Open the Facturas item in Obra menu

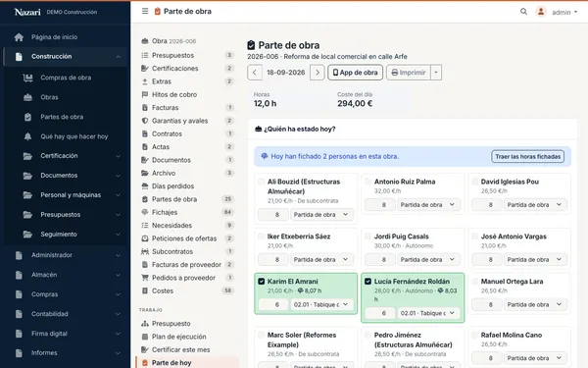(x=187, y=108)
